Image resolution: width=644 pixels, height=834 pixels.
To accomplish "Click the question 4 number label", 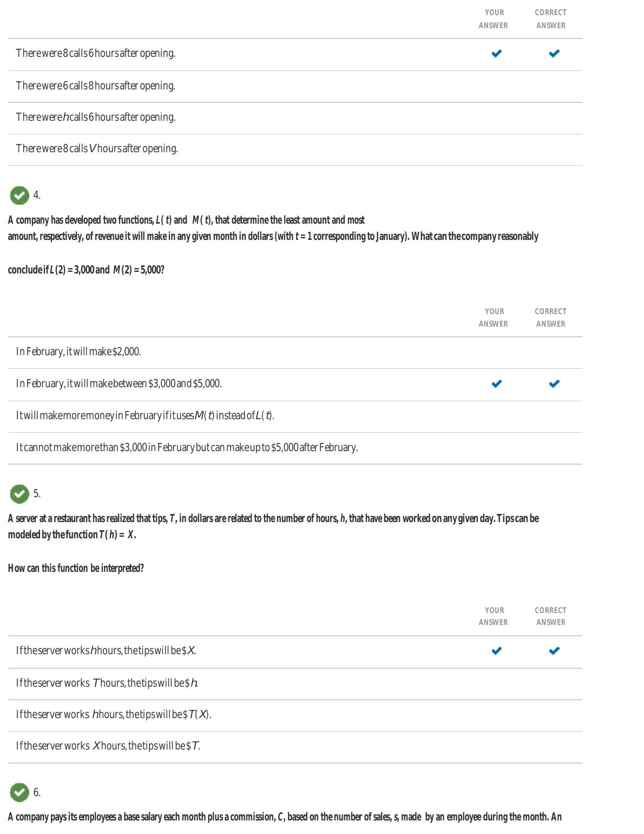I will click(37, 195).
